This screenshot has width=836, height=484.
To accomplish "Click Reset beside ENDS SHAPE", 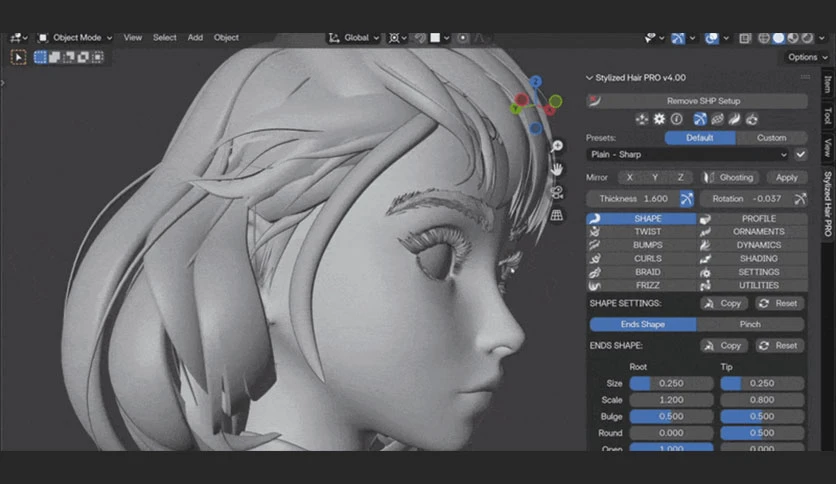I will tap(779, 345).
